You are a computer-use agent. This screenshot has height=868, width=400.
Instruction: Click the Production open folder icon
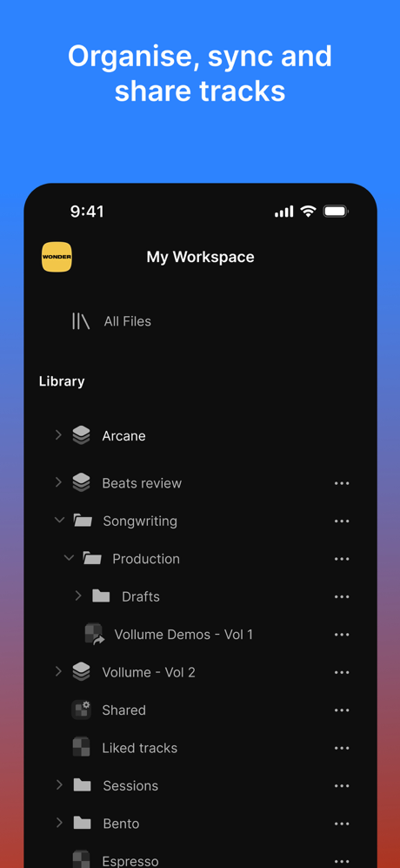pyautogui.click(x=92, y=559)
